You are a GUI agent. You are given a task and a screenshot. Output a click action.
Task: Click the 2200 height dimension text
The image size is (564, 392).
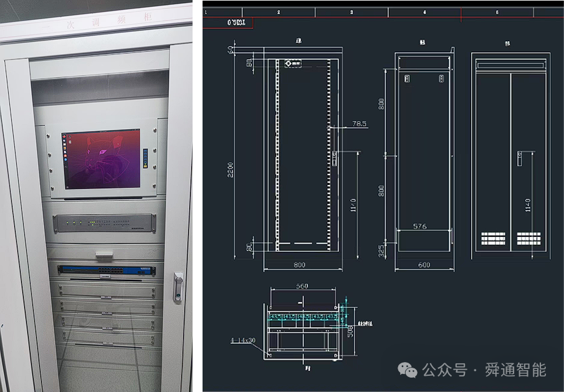230,170
